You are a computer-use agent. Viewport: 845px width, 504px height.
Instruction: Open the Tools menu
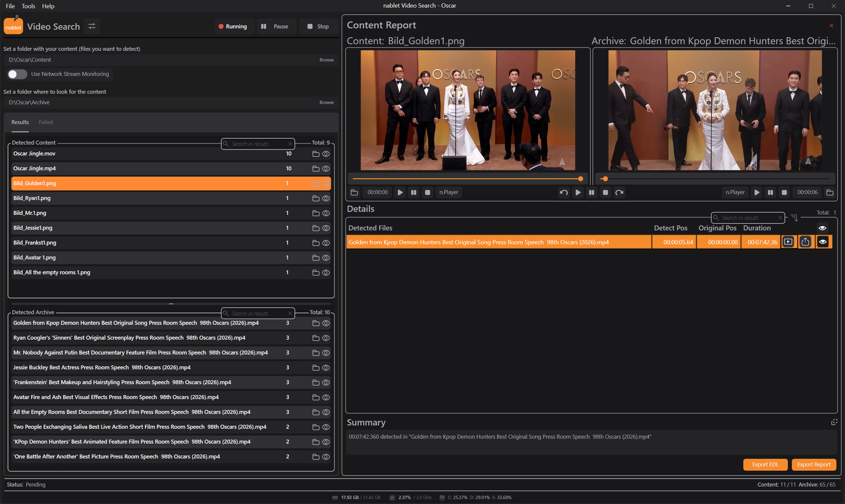[x=29, y=6]
